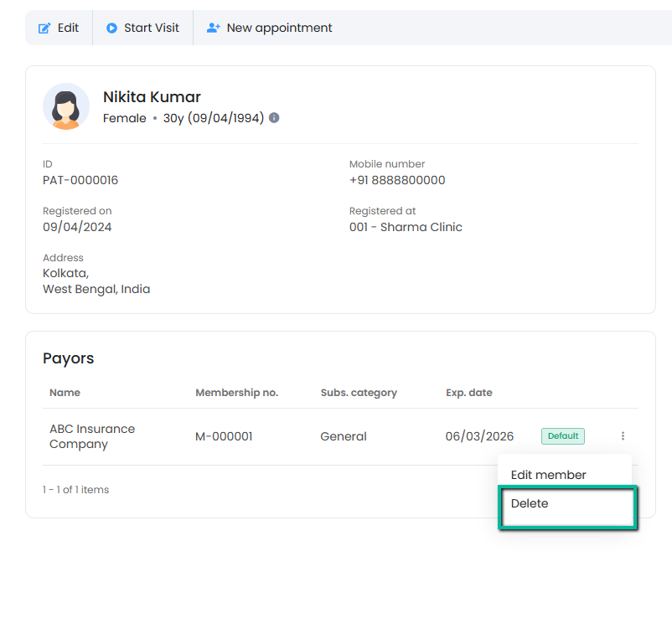The height and width of the screenshot is (618, 672).
Task: Click the pencil icon on the Edit button
Action: pyautogui.click(x=44, y=28)
